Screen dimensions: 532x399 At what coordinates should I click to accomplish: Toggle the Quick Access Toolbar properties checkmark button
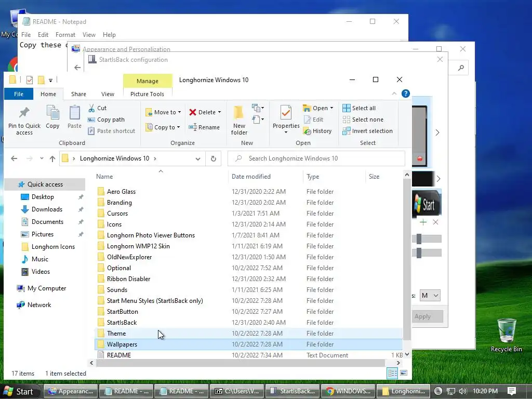pyautogui.click(x=30, y=80)
